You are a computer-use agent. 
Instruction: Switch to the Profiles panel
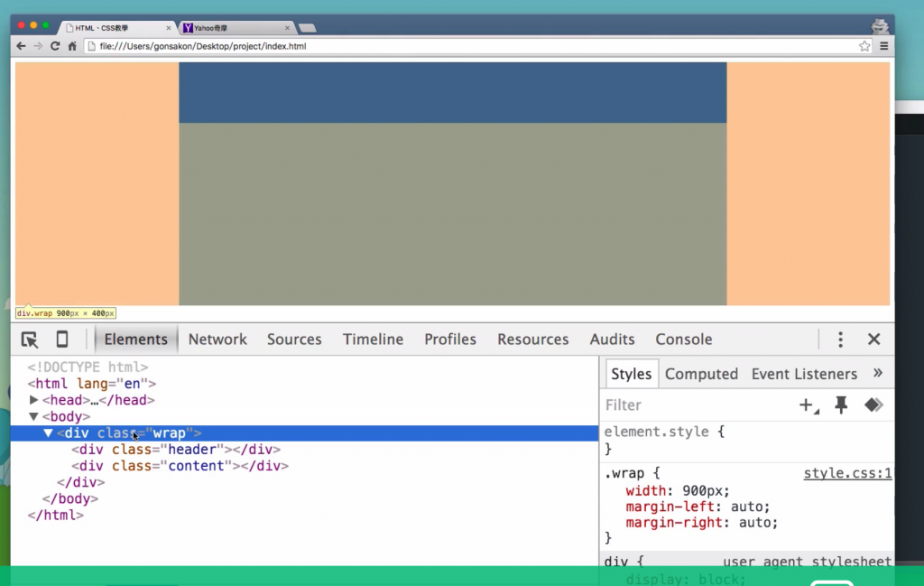point(450,339)
